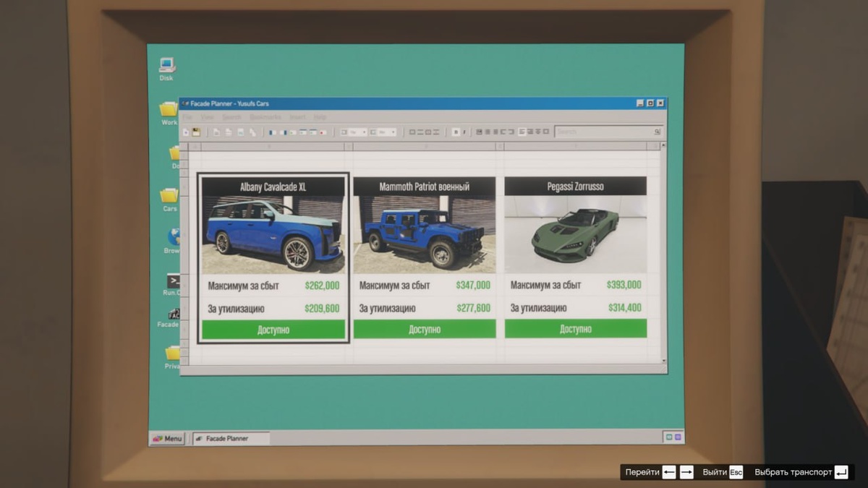Minimize the Facade Planner window
Screen dimensions: 868x488
[x=640, y=103]
